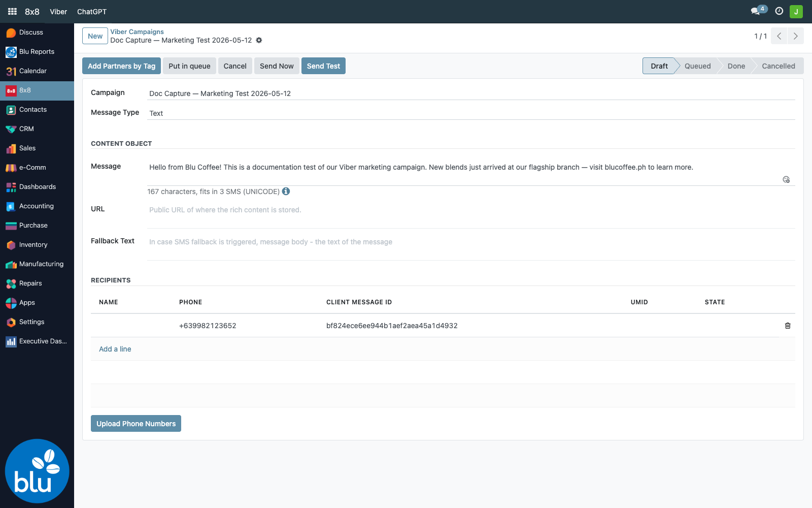Click Send Test button
Screen dimensions: 812x508
tap(323, 66)
